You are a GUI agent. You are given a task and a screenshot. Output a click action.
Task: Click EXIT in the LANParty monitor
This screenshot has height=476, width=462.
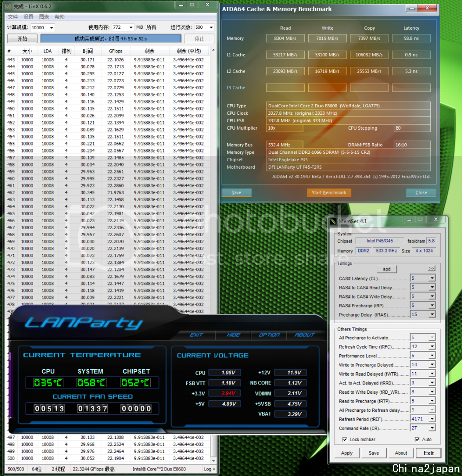pyautogui.click(x=196, y=335)
